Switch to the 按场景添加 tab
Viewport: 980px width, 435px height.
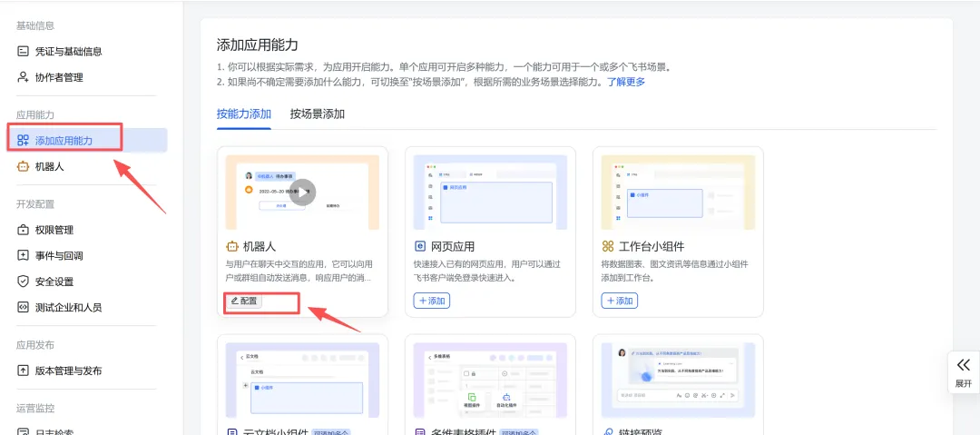(x=317, y=114)
